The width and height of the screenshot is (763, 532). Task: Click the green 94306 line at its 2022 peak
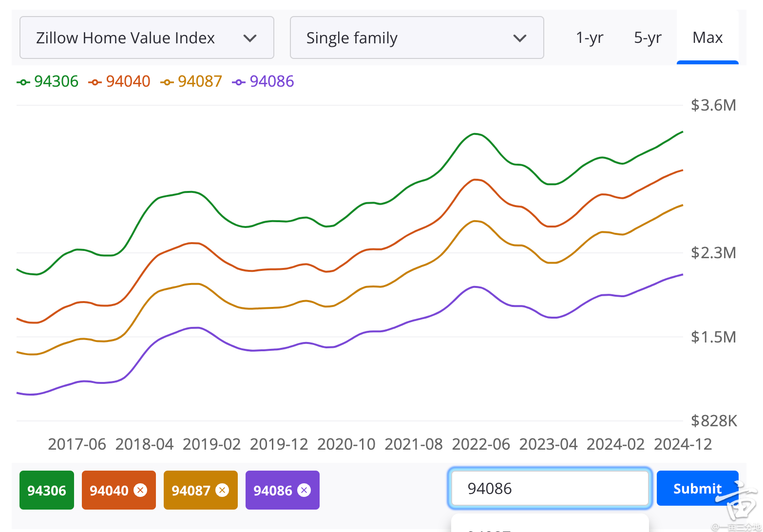[x=475, y=133]
